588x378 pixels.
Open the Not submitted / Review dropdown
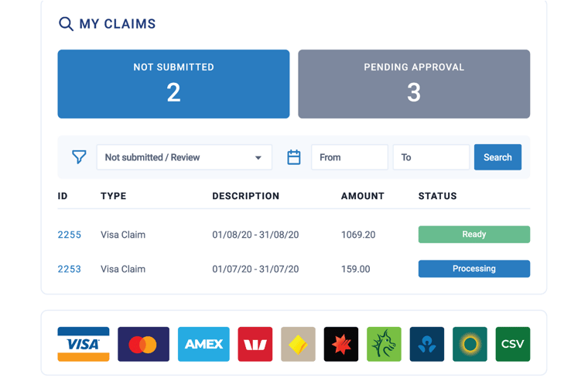point(184,157)
